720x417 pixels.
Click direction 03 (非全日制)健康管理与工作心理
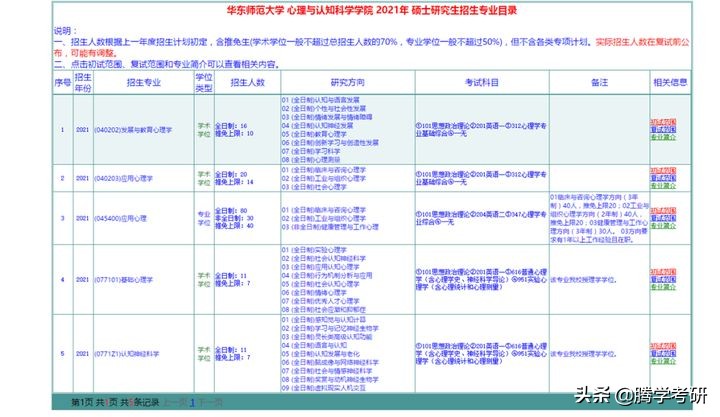point(330,227)
